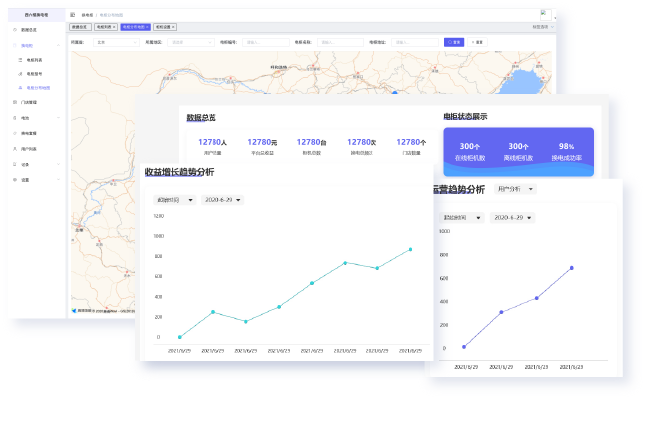Click the blue 搜索 button

[x=454, y=42]
